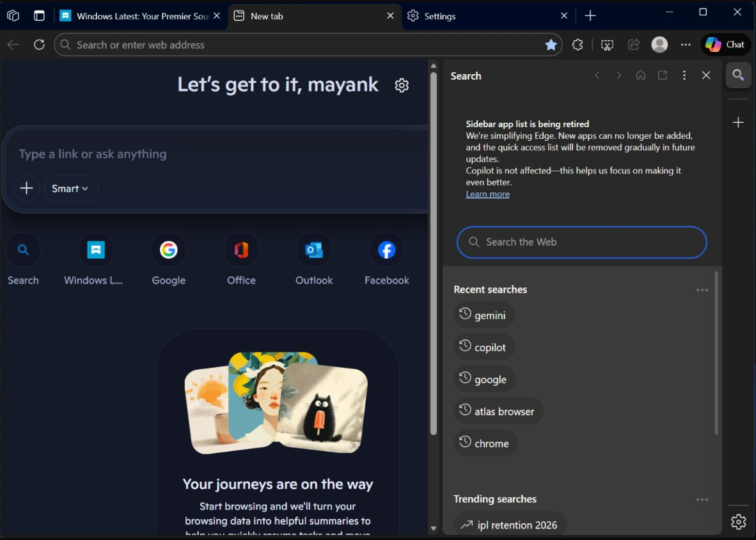Click the page scrollbar up arrow
The height and width of the screenshot is (540, 756).
[x=434, y=66]
